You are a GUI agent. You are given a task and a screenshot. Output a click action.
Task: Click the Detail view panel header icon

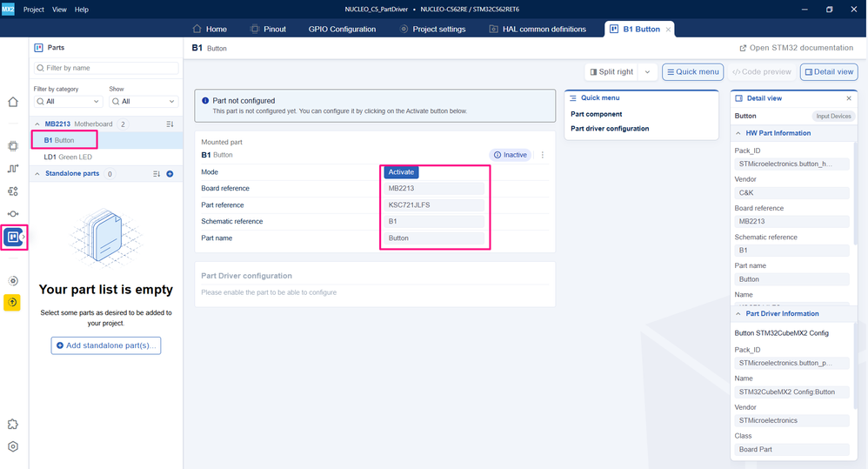pyautogui.click(x=738, y=98)
